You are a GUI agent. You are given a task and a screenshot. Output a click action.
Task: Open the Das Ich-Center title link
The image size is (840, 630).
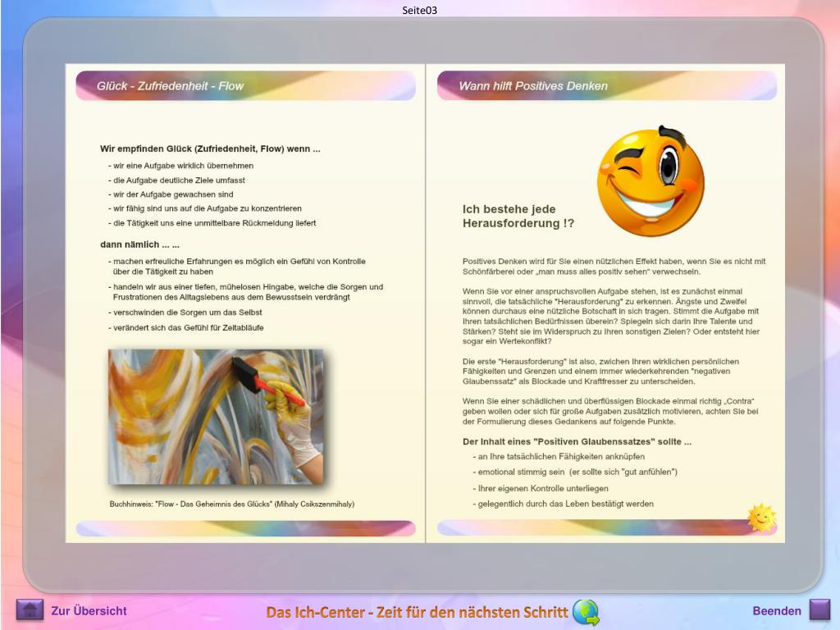(x=417, y=612)
